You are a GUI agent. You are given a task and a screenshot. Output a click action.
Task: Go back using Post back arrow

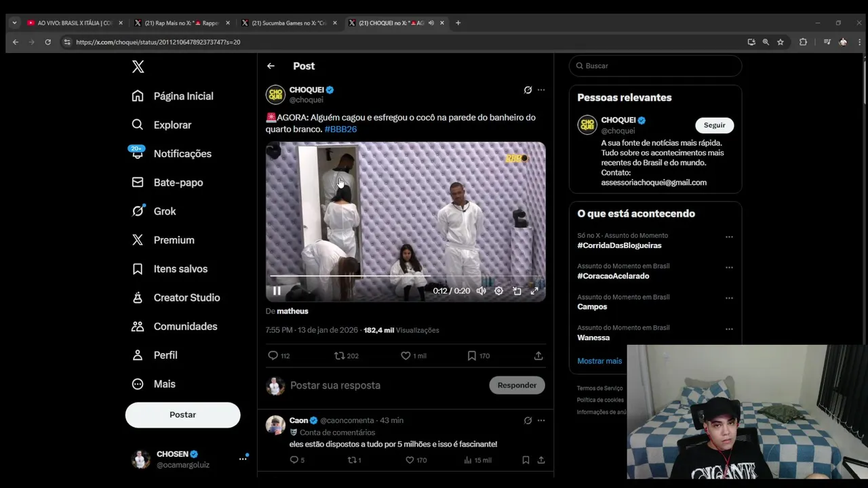tap(271, 66)
